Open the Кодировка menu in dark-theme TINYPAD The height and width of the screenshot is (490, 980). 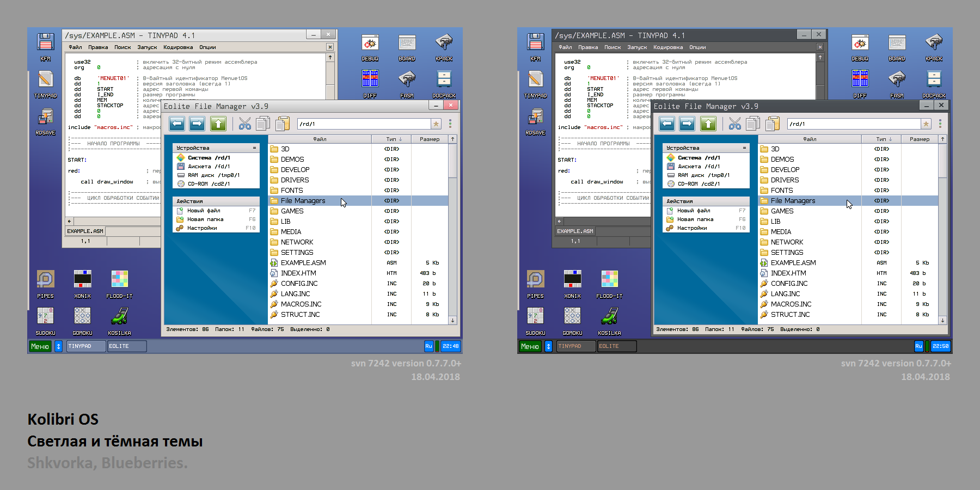tap(667, 47)
